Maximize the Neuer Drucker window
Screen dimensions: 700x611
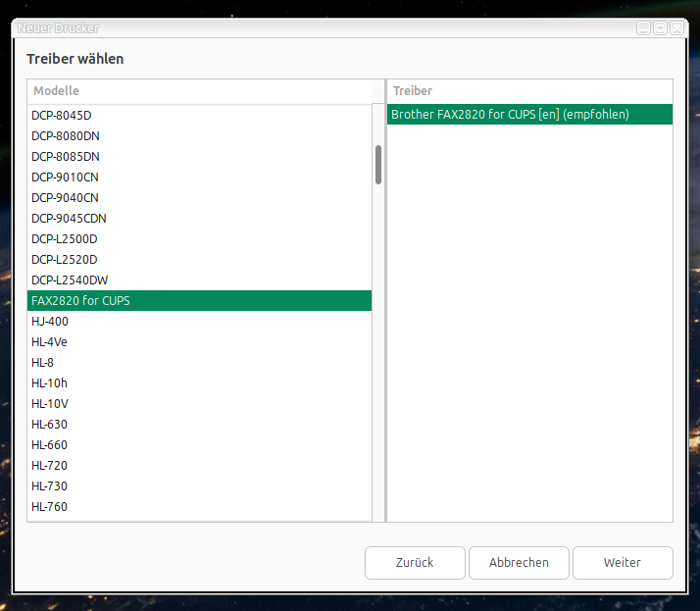[x=660, y=28]
